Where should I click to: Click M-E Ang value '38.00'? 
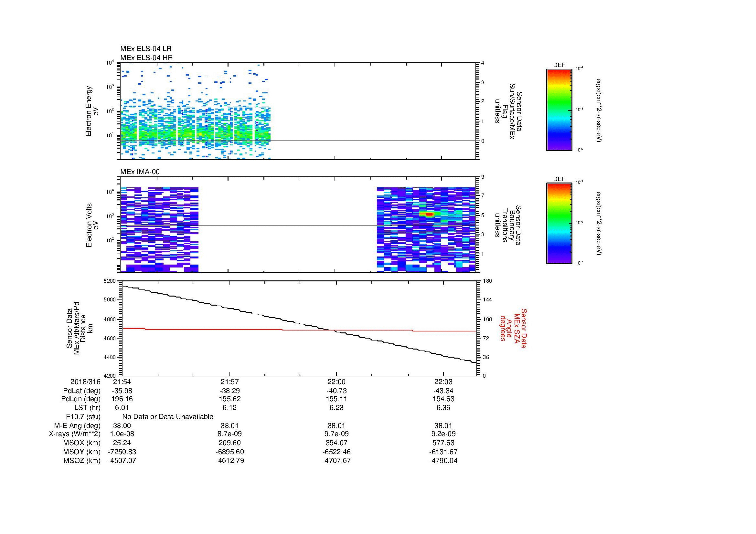coord(122,426)
